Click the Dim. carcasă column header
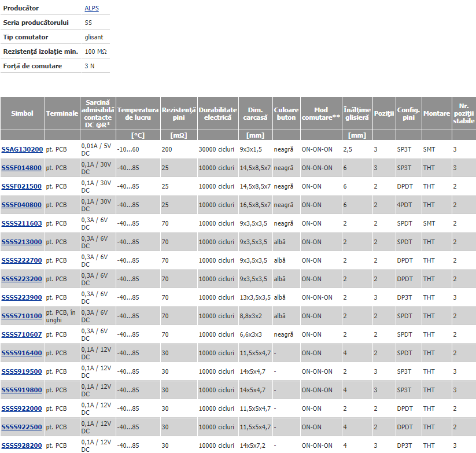This screenshot has width=476, height=453. click(256, 113)
